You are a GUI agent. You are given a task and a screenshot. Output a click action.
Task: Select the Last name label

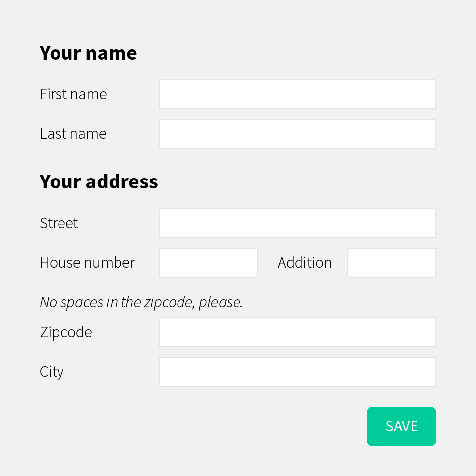[72, 133]
